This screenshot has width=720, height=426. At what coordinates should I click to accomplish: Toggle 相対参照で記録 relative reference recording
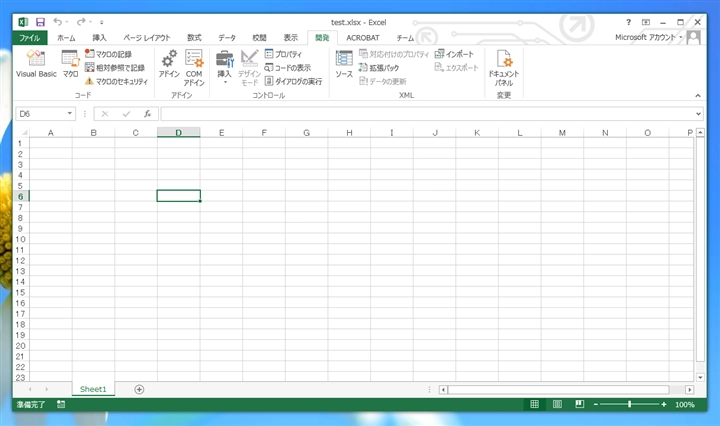[115, 67]
